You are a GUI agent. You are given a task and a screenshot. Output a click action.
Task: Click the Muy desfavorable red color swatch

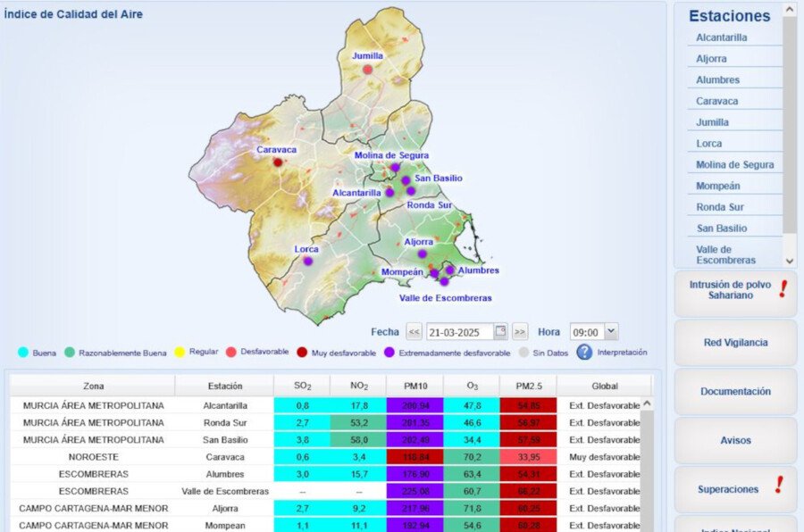coord(303,352)
